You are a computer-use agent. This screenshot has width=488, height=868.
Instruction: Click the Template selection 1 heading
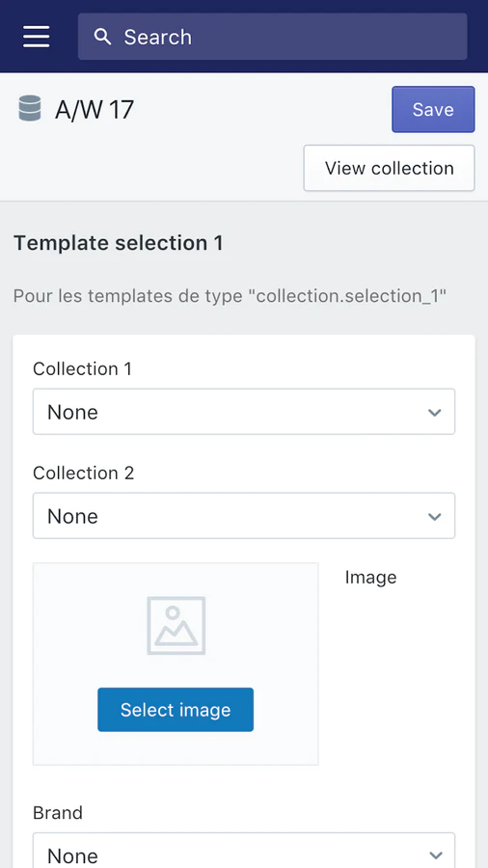pos(118,243)
